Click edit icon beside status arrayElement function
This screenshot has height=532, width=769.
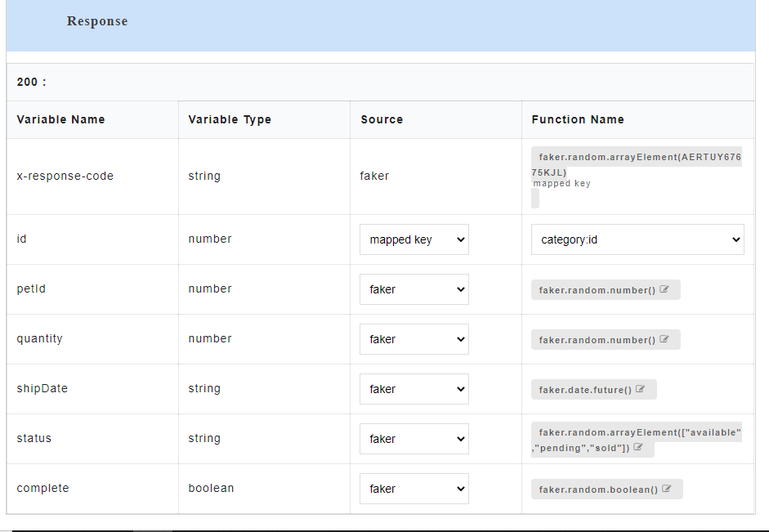point(637,448)
